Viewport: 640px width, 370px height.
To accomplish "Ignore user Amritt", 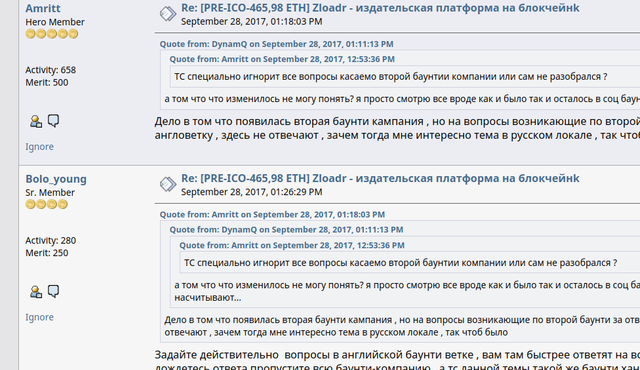I will (x=39, y=146).
